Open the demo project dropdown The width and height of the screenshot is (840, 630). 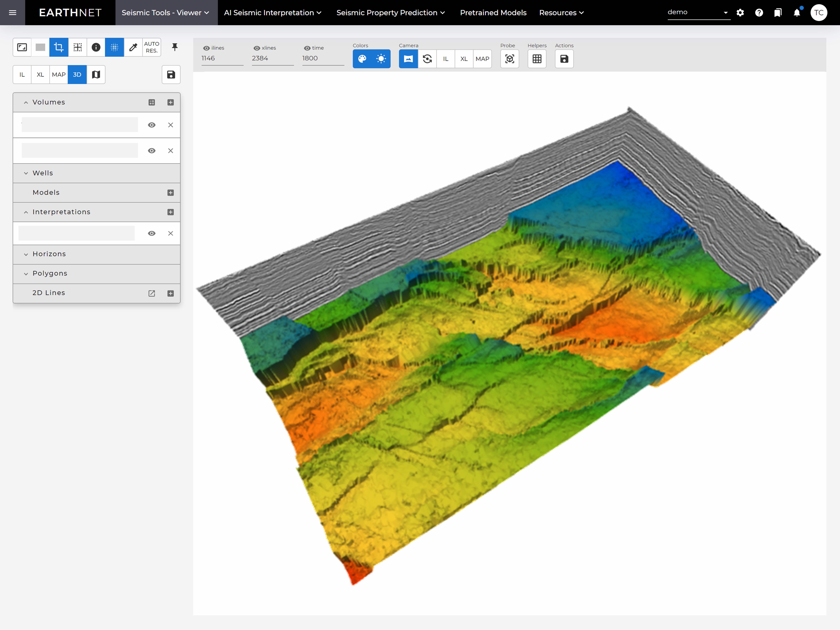(x=699, y=12)
